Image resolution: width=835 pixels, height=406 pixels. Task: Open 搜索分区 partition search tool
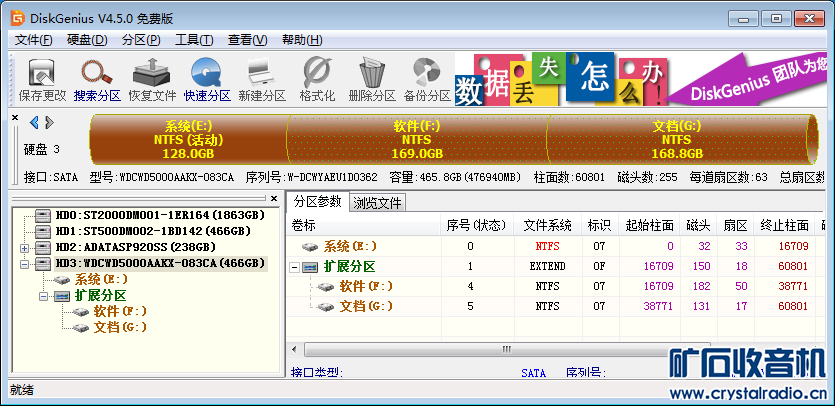click(97, 80)
